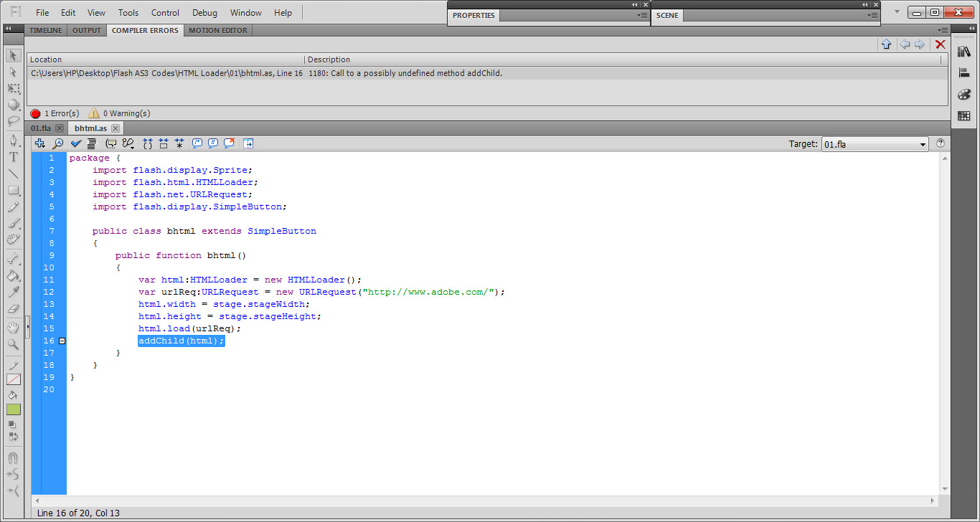
Task: Select the Eraser tool
Action: [13, 308]
